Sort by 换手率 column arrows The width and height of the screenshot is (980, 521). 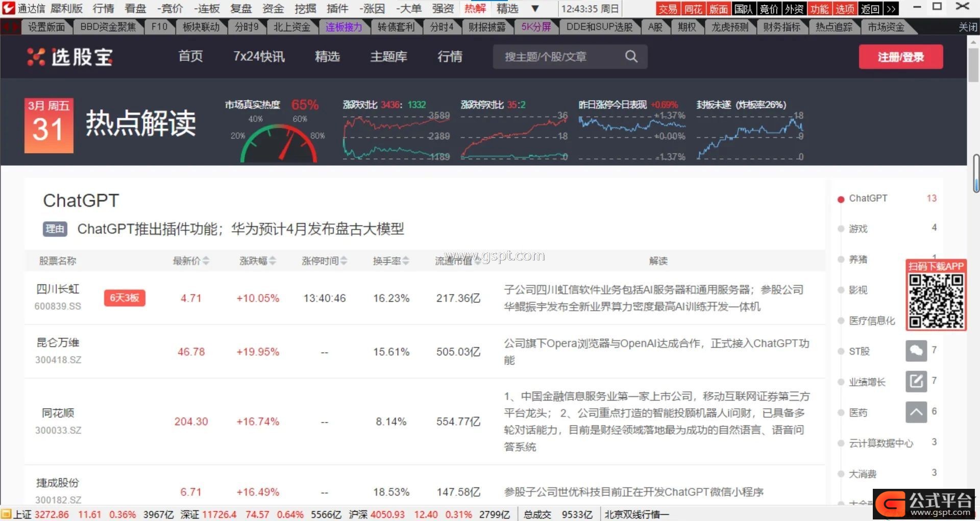[x=405, y=261]
